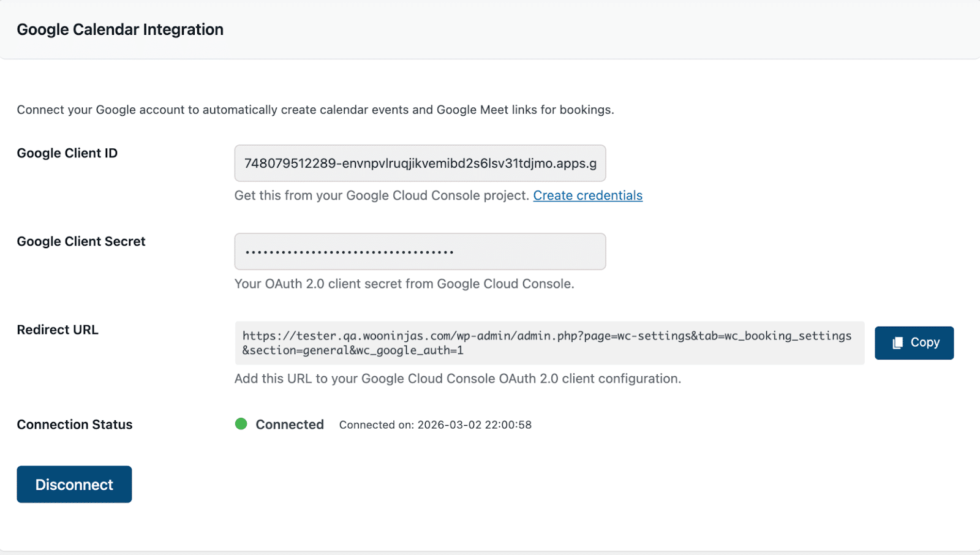Click the green Connected status dot
980x555 pixels.
click(x=241, y=424)
